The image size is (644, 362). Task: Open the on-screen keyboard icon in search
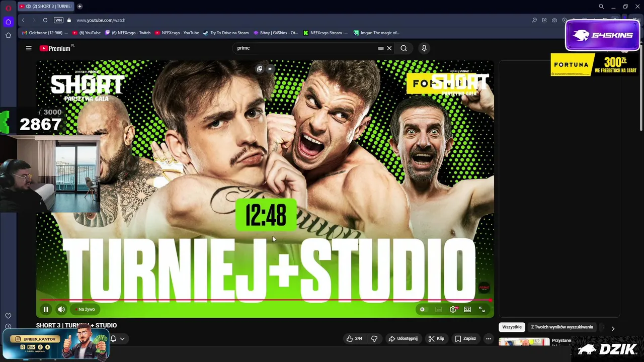(381, 48)
